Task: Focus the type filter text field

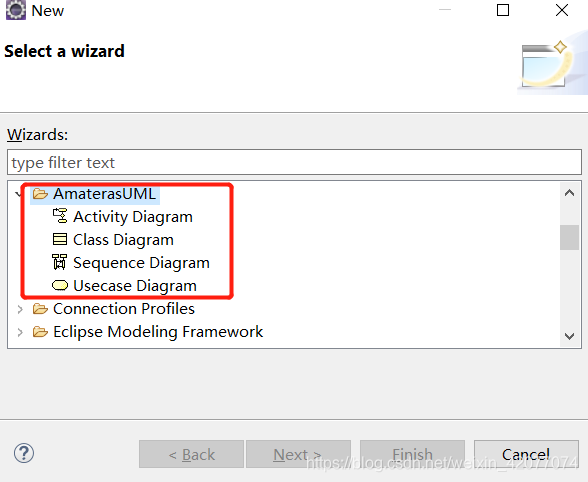Action: (x=294, y=162)
